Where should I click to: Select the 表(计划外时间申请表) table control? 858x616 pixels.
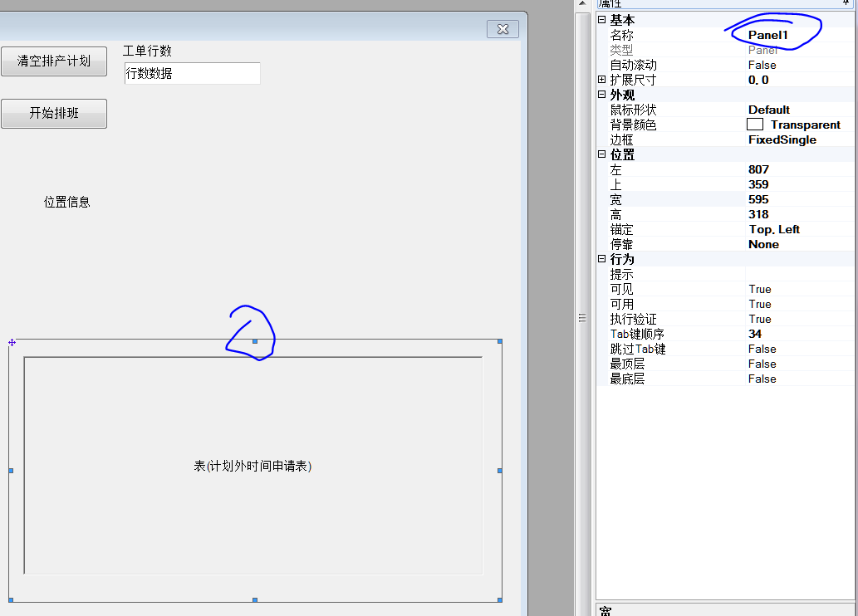[x=252, y=466]
